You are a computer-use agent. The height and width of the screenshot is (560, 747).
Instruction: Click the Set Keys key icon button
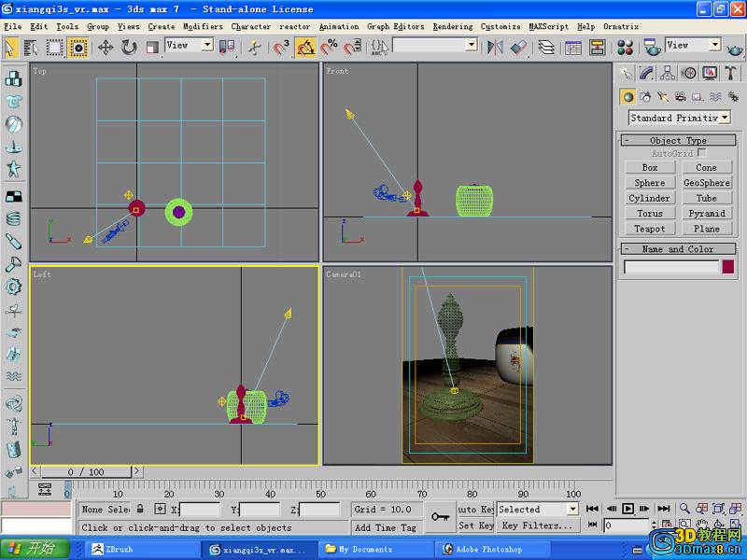pos(440,516)
